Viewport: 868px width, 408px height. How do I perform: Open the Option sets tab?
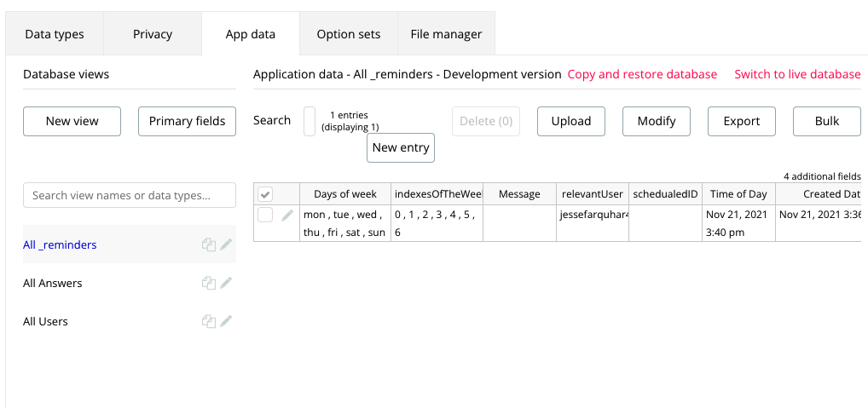click(348, 34)
